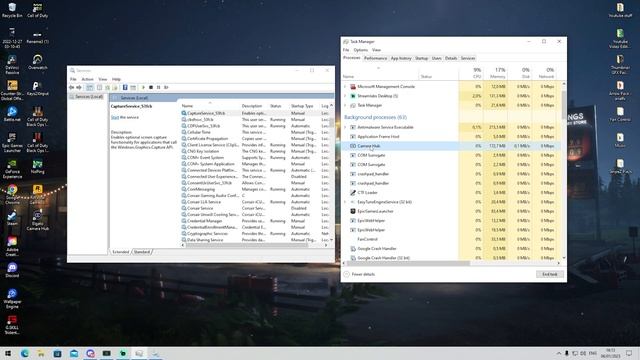The image size is (640, 360).
Task: Click the Help icon in Services toolbar
Action: click(x=125, y=87)
